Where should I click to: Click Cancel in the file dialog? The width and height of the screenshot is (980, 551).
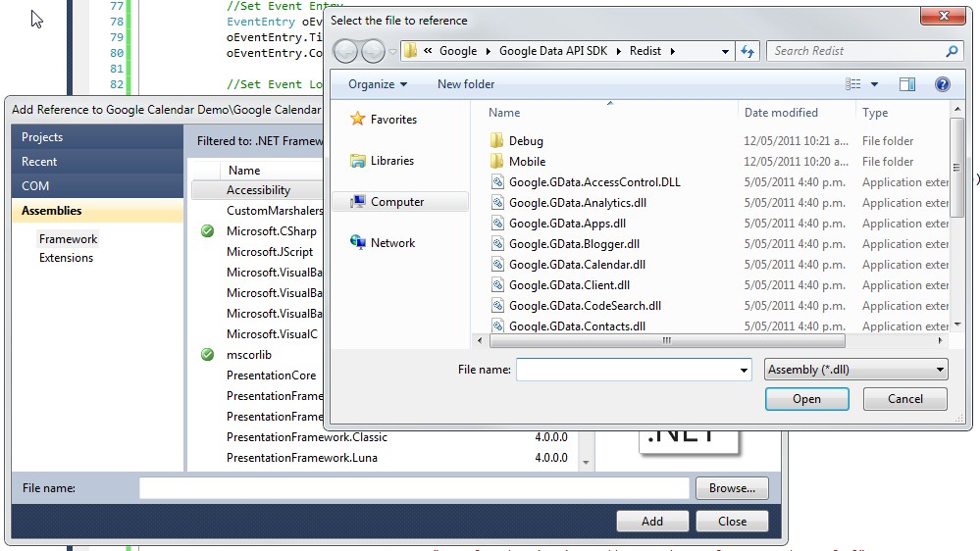905,399
